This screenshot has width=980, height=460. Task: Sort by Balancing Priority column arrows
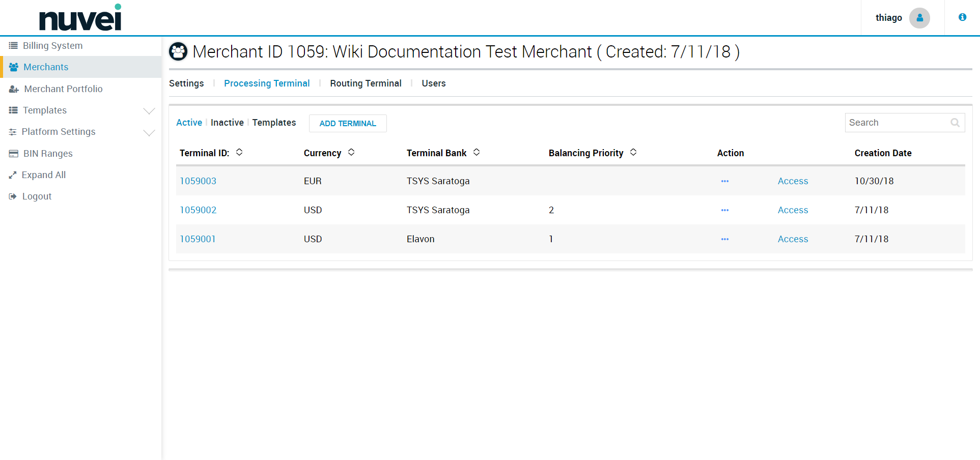tap(633, 153)
